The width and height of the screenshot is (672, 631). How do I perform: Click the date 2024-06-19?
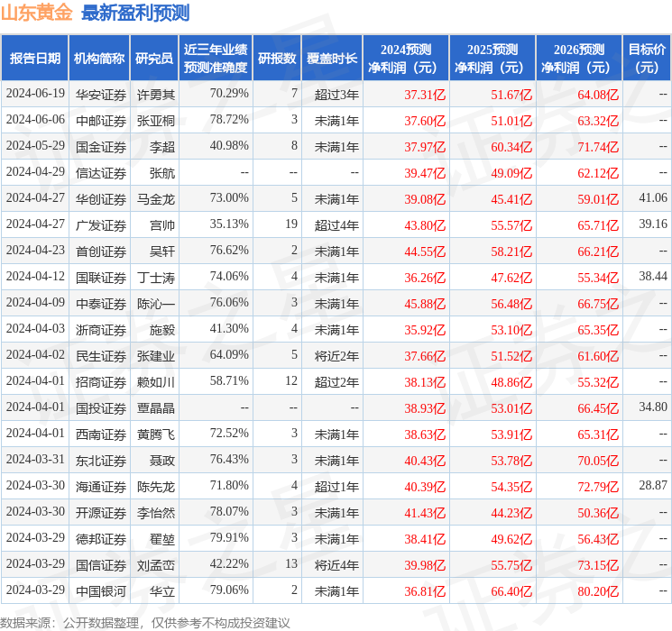(x=35, y=94)
